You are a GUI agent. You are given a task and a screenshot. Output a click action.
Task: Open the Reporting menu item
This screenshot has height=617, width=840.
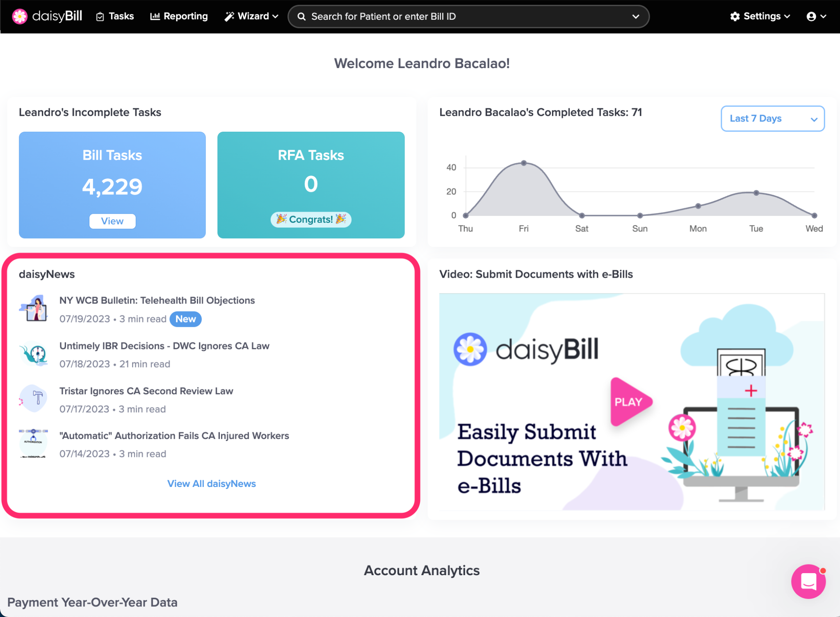point(179,16)
